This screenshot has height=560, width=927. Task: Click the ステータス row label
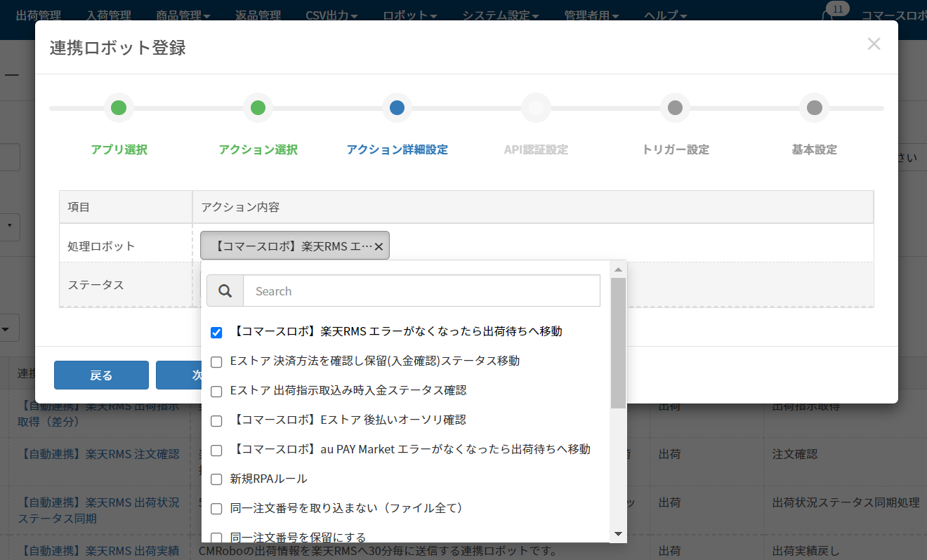click(x=96, y=285)
